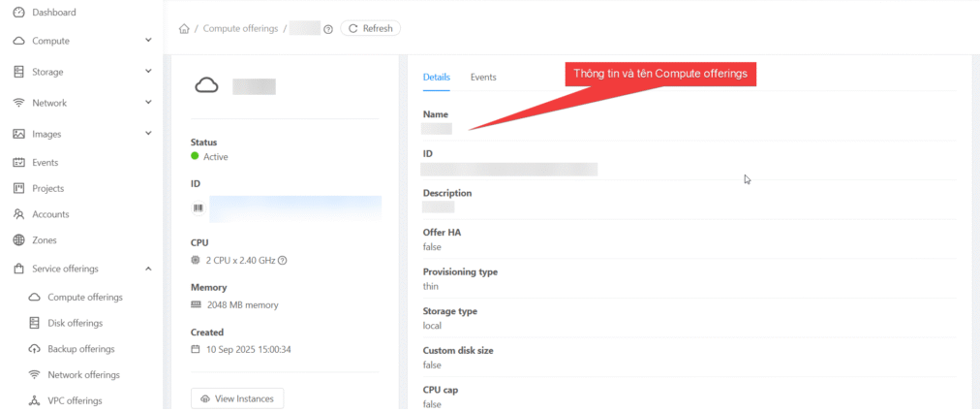
Task: Click the Network wifi icon
Action: (19, 103)
